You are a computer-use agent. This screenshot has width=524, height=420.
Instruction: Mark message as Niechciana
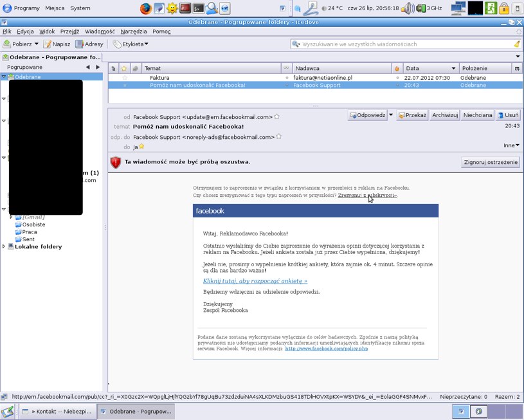pyautogui.click(x=478, y=115)
